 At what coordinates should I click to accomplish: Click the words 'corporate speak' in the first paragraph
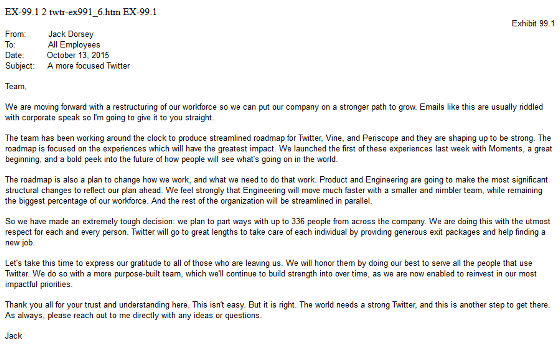click(51, 118)
